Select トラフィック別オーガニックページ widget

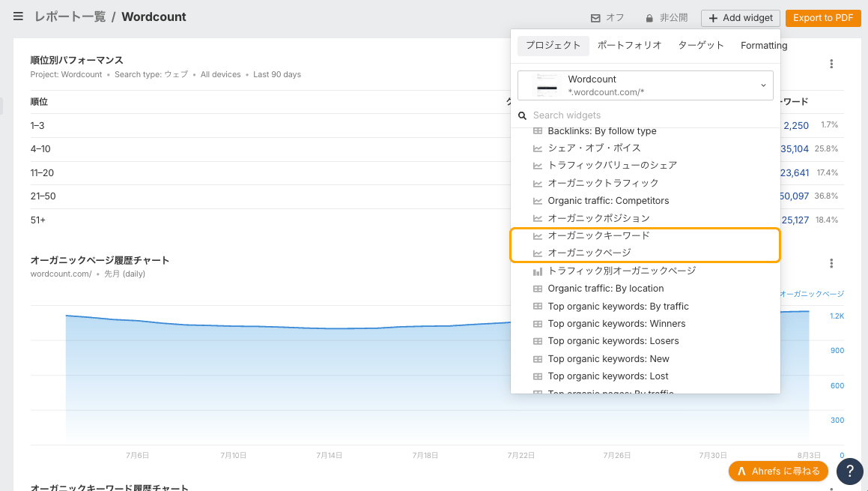[x=622, y=271]
